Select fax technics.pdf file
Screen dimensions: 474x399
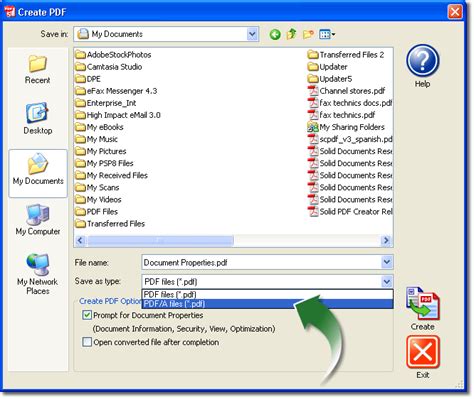click(341, 115)
